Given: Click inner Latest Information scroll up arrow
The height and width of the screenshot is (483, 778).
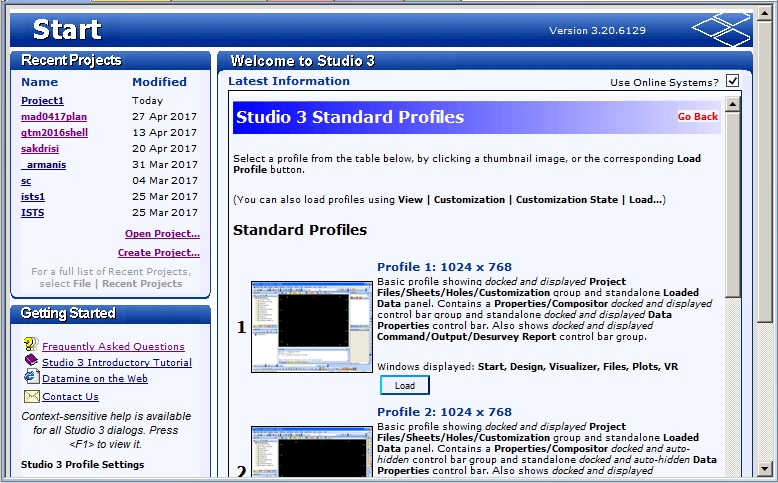Looking at the screenshot, I should click(x=733, y=104).
